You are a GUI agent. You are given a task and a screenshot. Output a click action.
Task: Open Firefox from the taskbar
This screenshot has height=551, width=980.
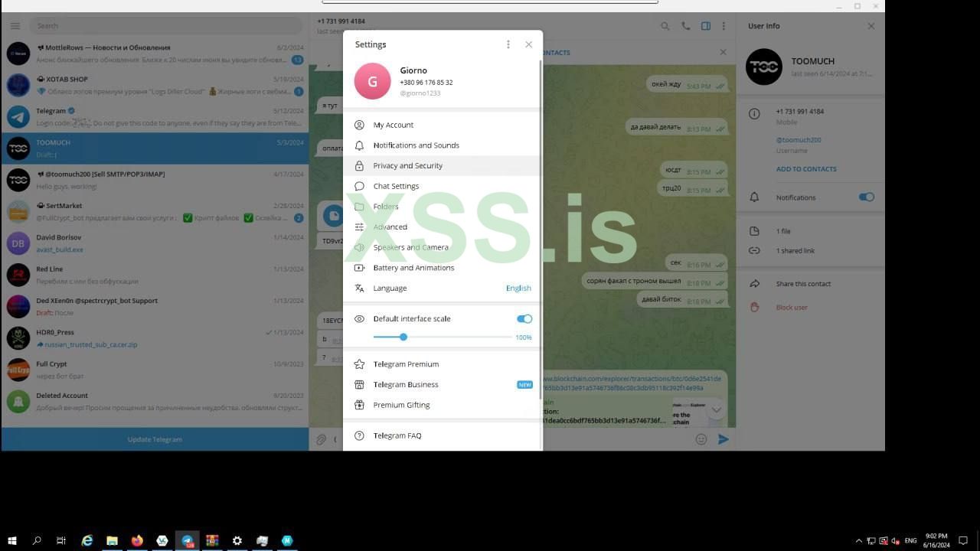pyautogui.click(x=137, y=540)
